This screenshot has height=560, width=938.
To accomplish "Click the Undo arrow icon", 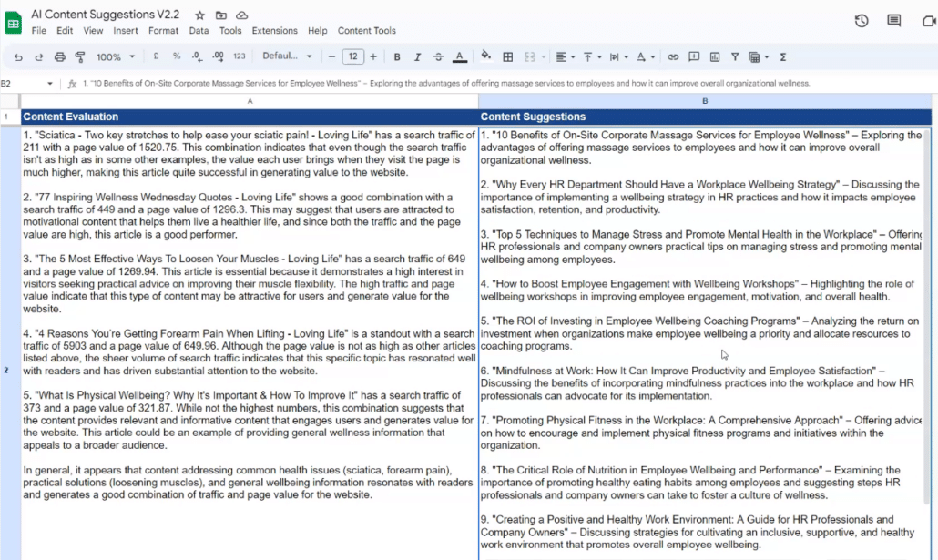I will tap(18, 56).
